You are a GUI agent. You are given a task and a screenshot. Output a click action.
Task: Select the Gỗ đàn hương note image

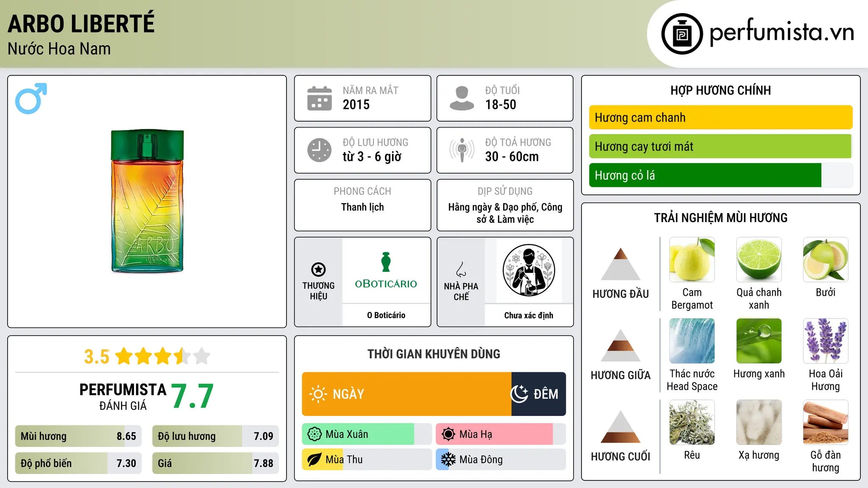coord(826,422)
